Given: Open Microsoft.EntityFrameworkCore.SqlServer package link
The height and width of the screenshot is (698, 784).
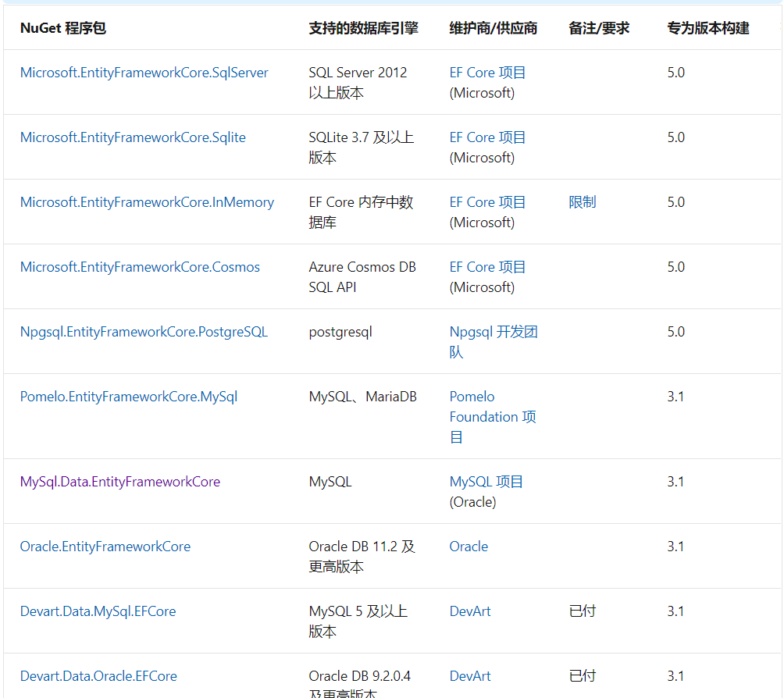Looking at the screenshot, I should (144, 73).
